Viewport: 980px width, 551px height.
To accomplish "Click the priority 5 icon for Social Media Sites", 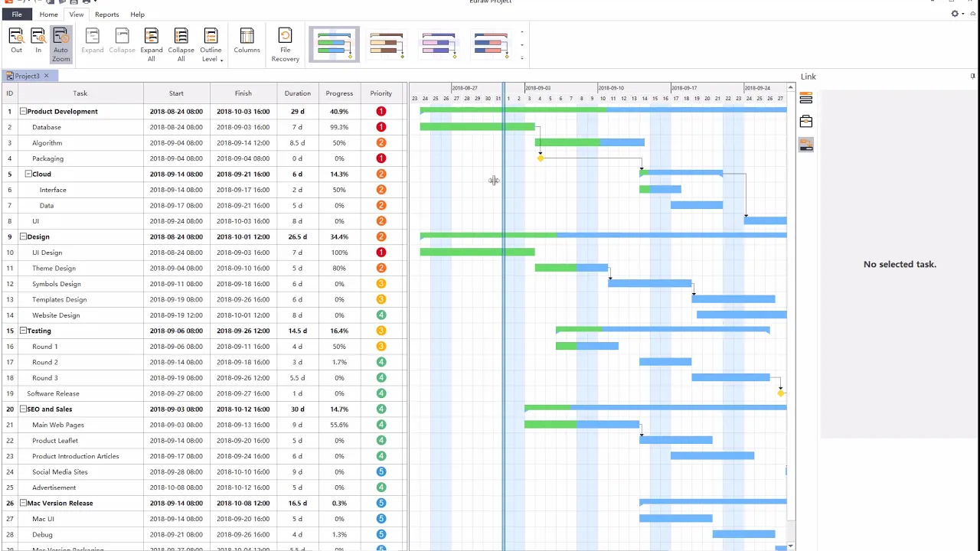I will pyautogui.click(x=381, y=471).
